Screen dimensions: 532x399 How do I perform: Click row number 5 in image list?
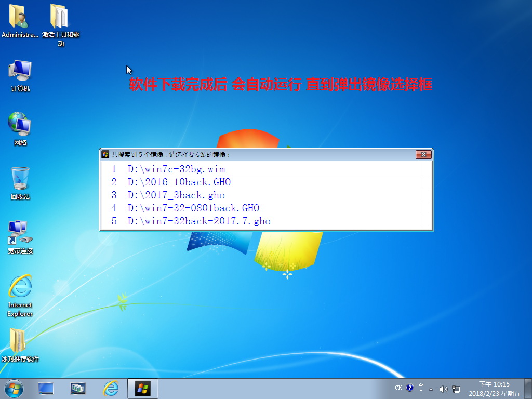tap(114, 221)
